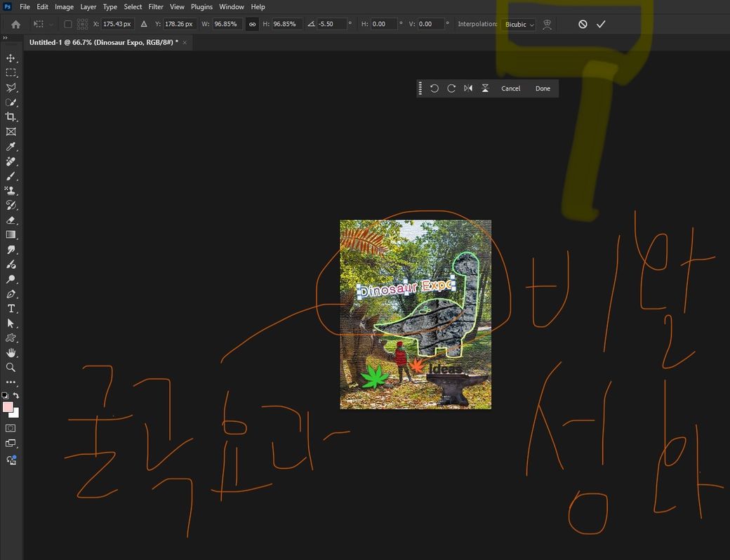The image size is (730, 560).
Task: Open the tool preset picker arrow
Action: (x=51, y=25)
